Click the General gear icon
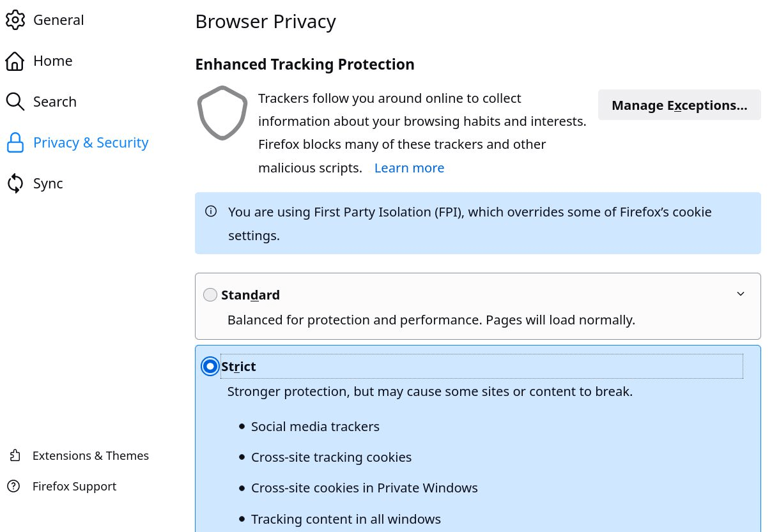Image resolution: width=772 pixels, height=532 pixels. click(x=15, y=20)
